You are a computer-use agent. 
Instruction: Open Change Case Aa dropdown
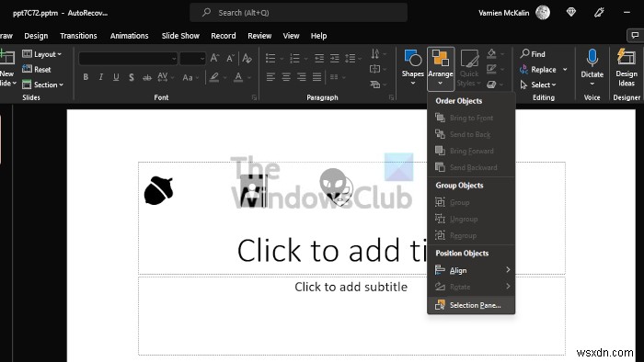190,77
